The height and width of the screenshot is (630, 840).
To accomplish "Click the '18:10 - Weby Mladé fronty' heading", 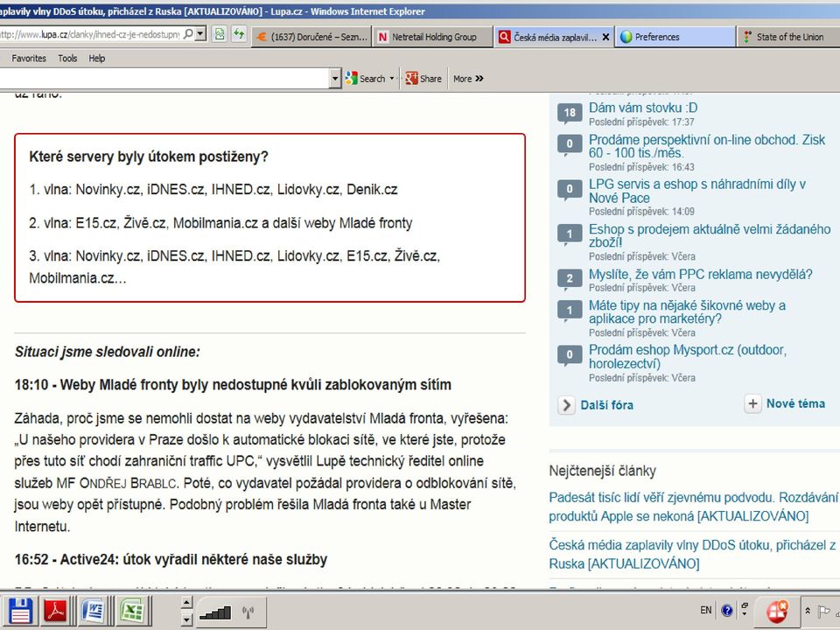I will tap(233, 385).
